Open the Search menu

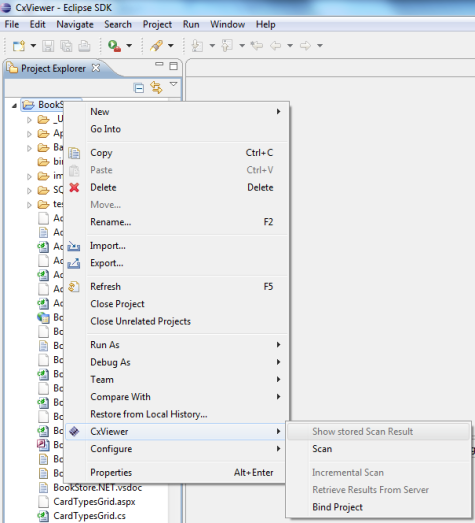118,24
